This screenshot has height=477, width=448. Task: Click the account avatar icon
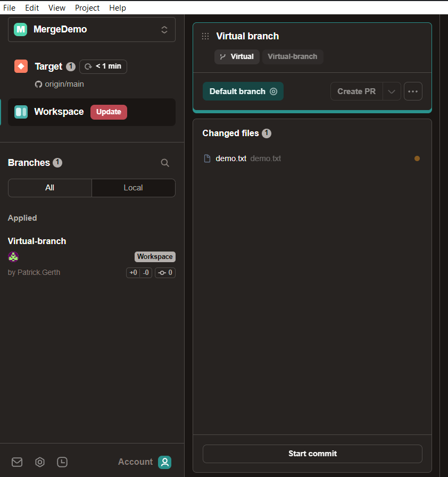tap(165, 462)
